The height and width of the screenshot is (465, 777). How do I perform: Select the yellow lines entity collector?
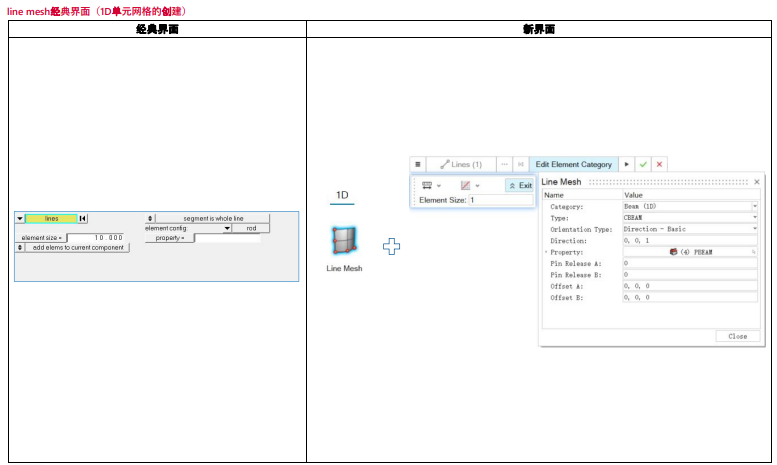click(x=51, y=218)
